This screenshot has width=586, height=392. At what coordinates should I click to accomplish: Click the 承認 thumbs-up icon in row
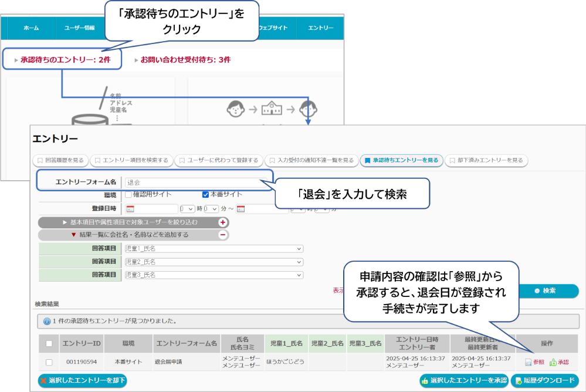point(553,362)
